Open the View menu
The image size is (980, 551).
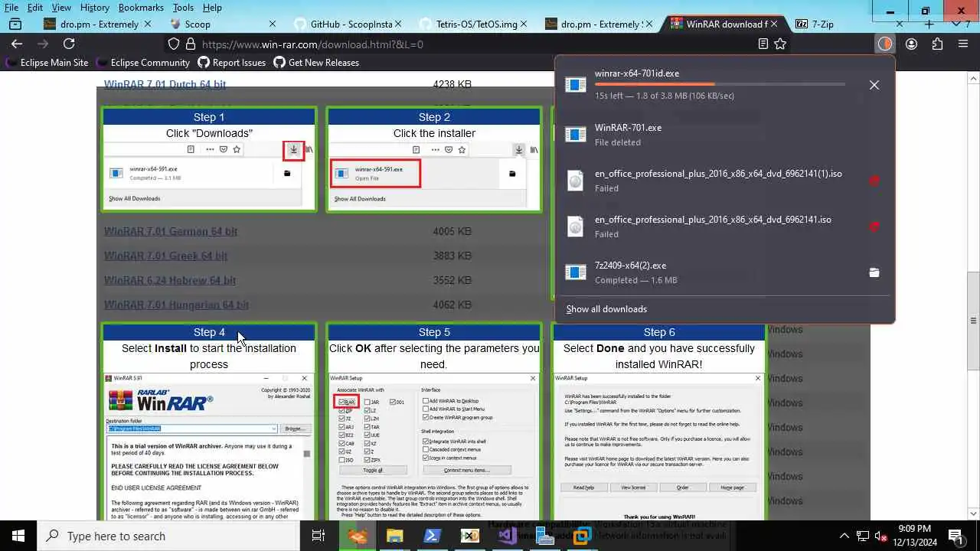click(x=61, y=7)
